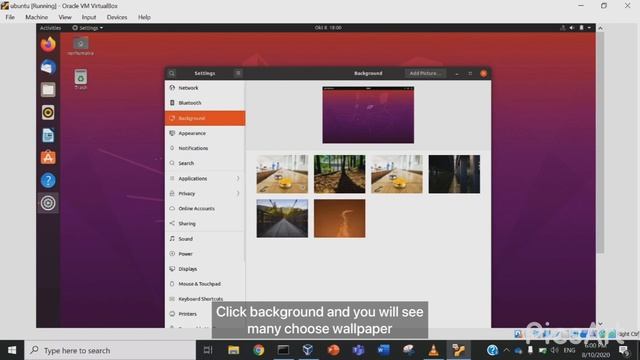The width and height of the screenshot is (640, 360).
Task: Open VLC media player from the taskbar
Action: tap(433, 350)
